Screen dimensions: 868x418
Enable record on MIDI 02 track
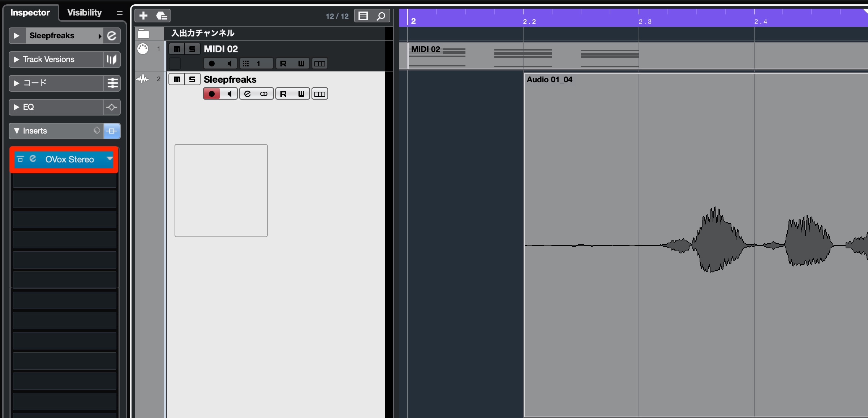212,64
